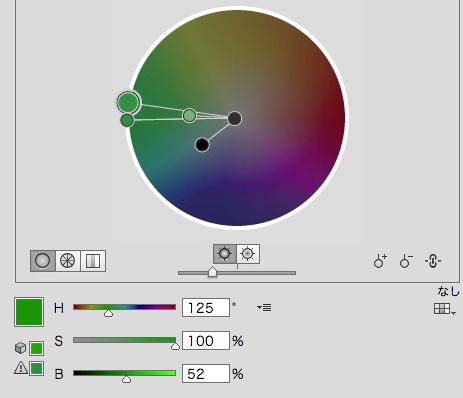The height and width of the screenshot is (398, 463).
Task: Open the swatch library grid dropdown
Action: [445, 309]
